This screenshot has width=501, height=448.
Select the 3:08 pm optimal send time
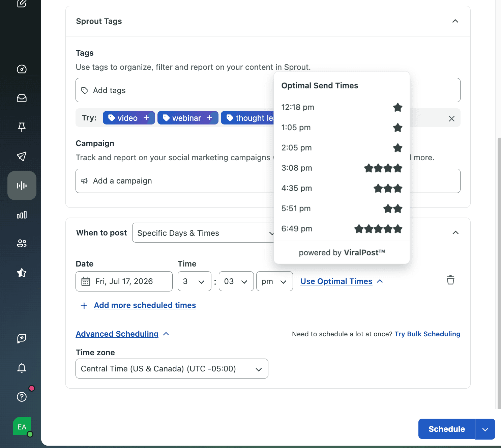[x=342, y=168]
